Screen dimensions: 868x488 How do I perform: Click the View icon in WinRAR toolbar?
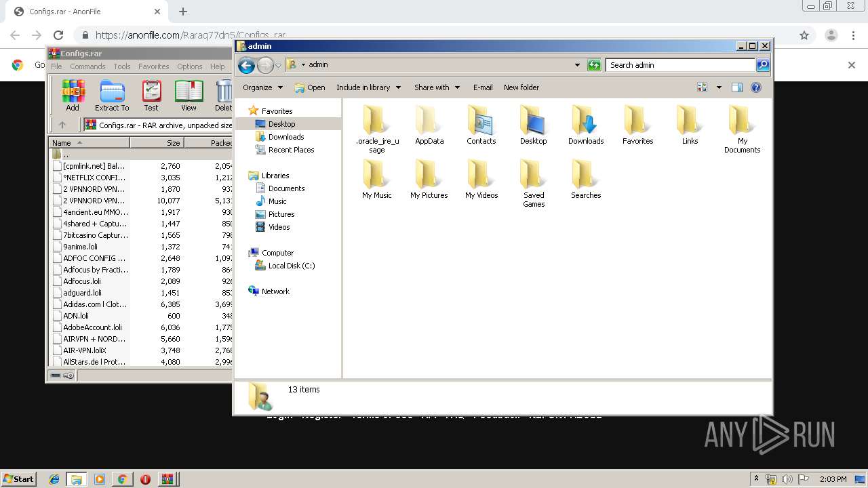(x=189, y=96)
